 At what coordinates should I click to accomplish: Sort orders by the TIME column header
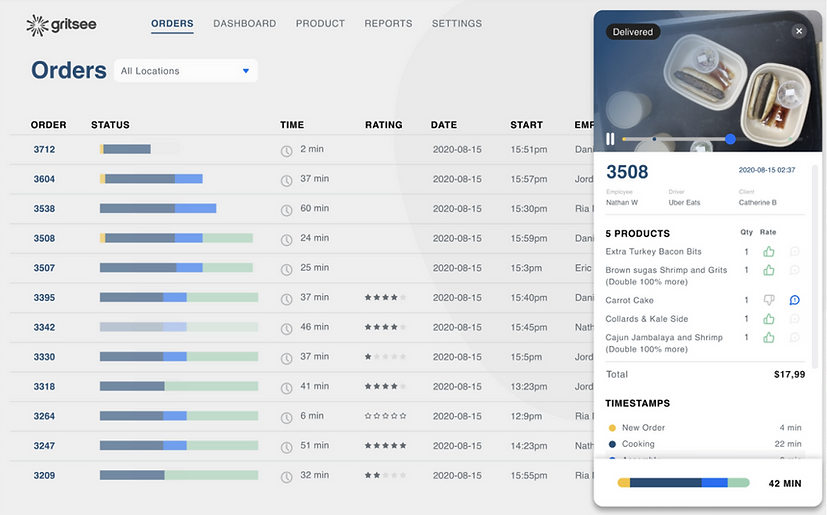pos(292,125)
